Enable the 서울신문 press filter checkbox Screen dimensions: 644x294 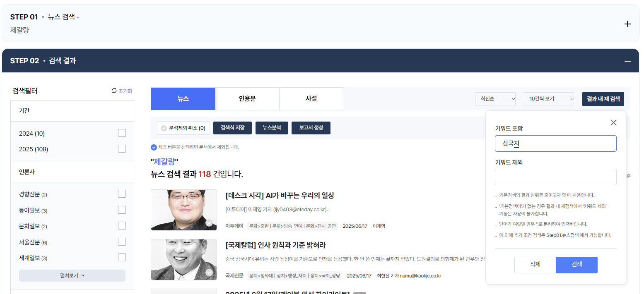(122, 242)
